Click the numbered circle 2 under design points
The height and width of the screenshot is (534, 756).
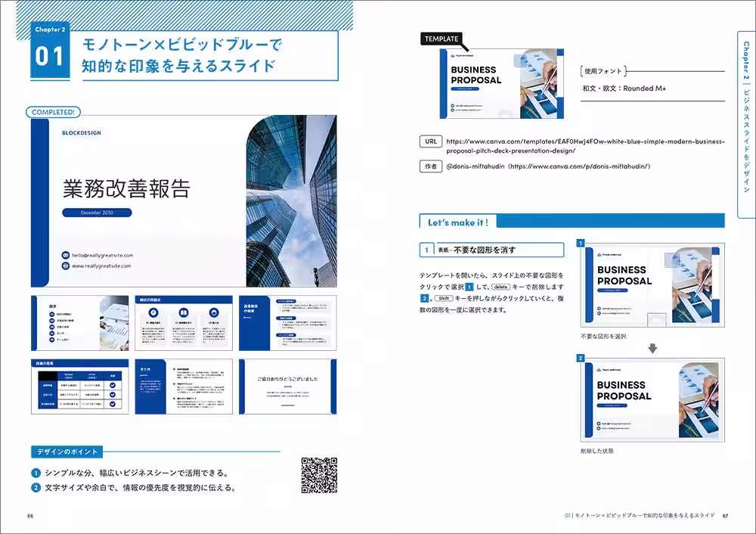point(36,488)
